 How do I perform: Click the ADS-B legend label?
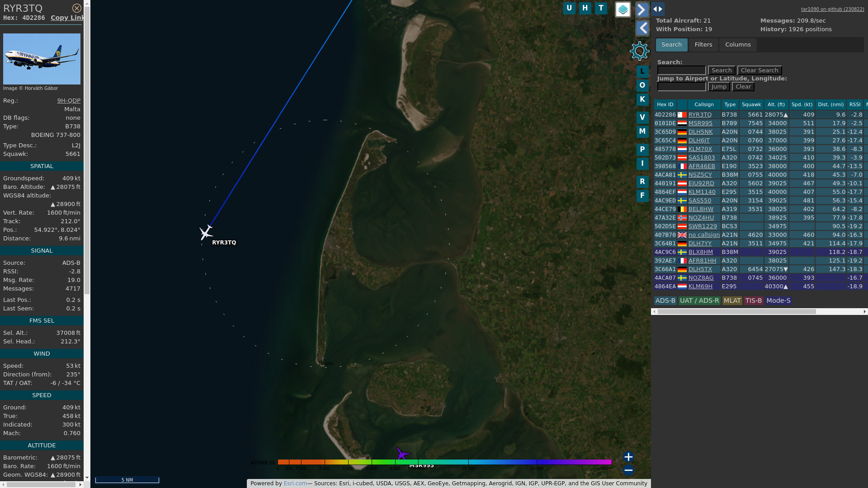(x=665, y=301)
